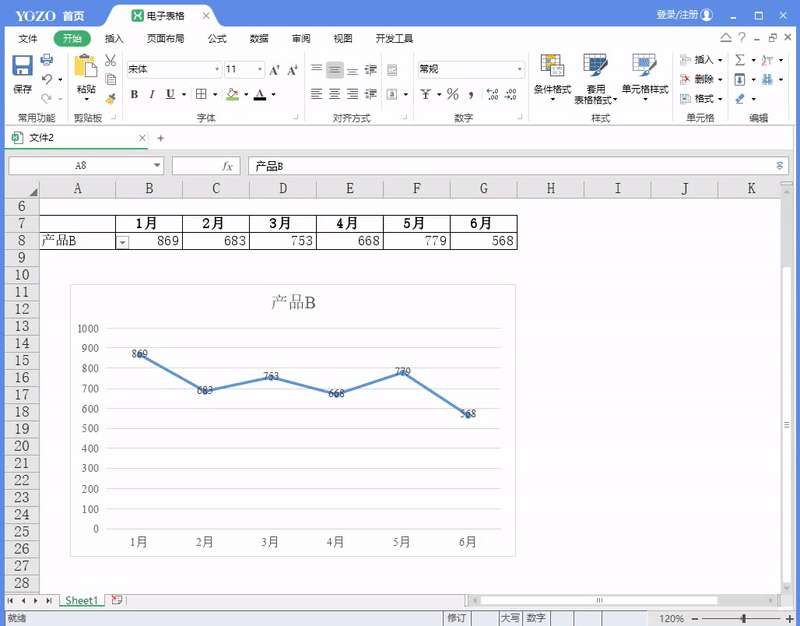Image resolution: width=800 pixels, height=626 pixels.
Task: Click the percent style icon
Action: click(x=452, y=94)
